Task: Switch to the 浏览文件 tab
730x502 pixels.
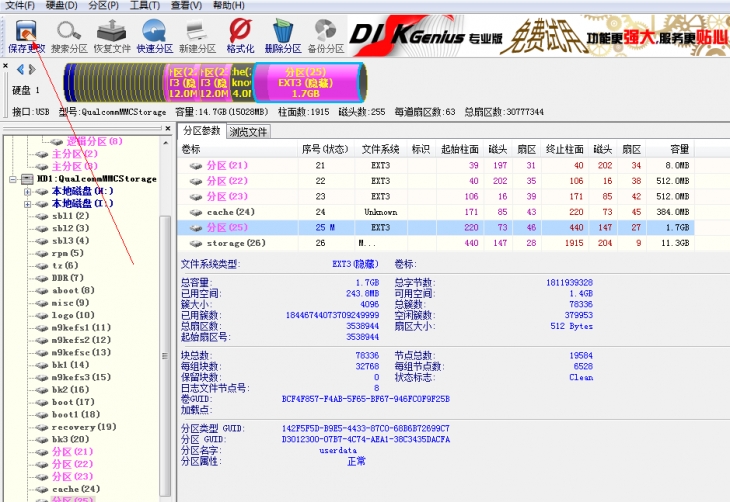Action: click(248, 132)
